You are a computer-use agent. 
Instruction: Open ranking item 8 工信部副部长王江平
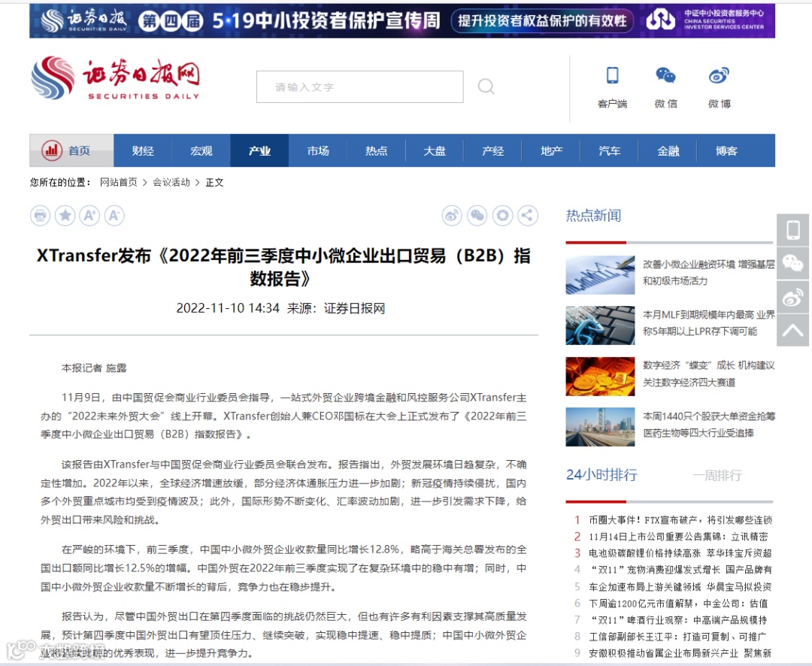tap(678, 637)
